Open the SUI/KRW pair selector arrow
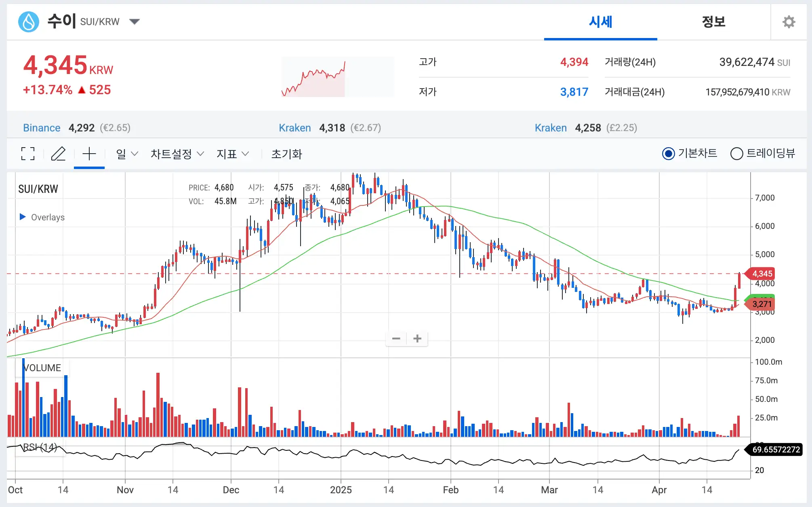 (x=135, y=22)
